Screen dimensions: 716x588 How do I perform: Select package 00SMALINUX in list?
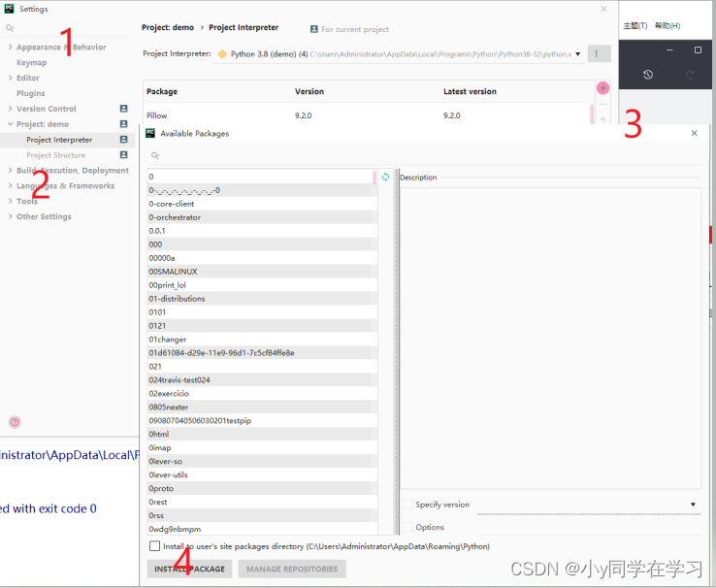point(262,271)
